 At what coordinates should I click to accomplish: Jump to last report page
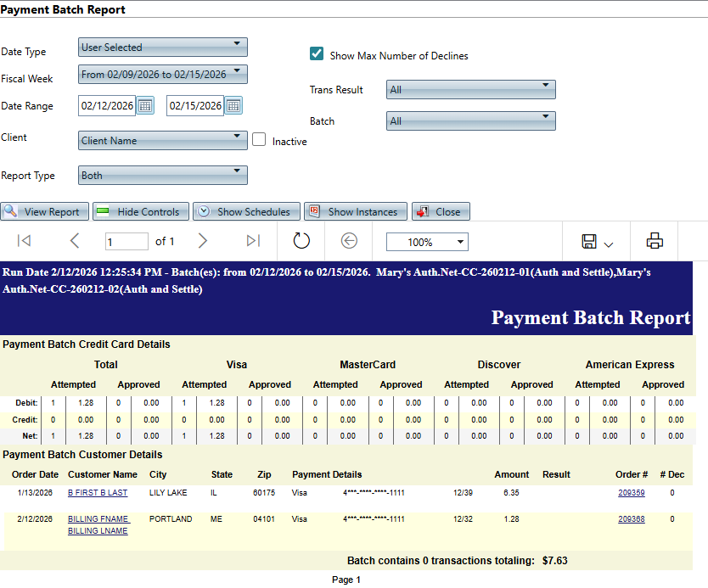(x=252, y=241)
